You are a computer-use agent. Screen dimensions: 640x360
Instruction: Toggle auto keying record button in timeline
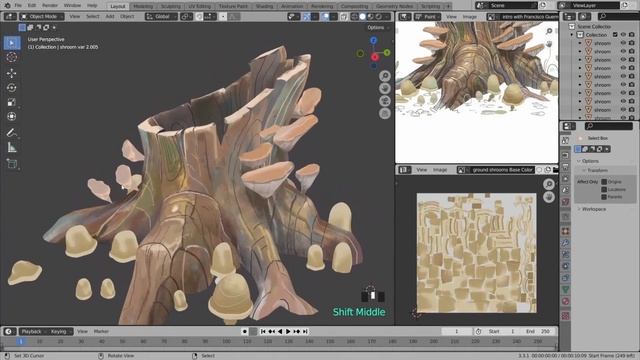pos(244,331)
